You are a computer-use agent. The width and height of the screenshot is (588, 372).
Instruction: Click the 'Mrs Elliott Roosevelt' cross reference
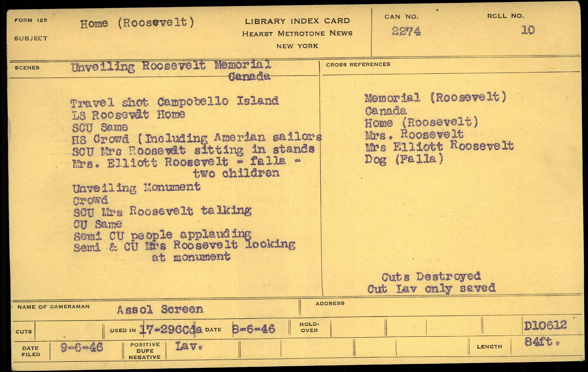click(x=439, y=146)
